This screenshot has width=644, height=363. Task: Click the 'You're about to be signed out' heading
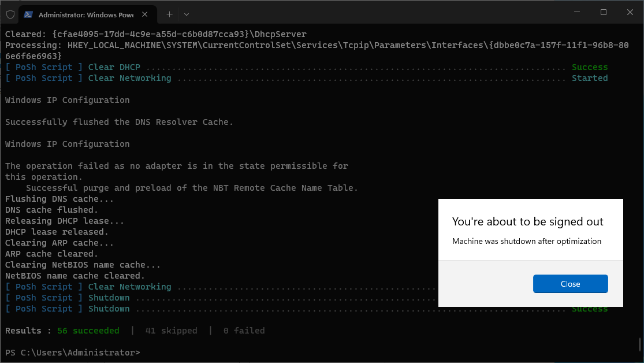tap(527, 221)
